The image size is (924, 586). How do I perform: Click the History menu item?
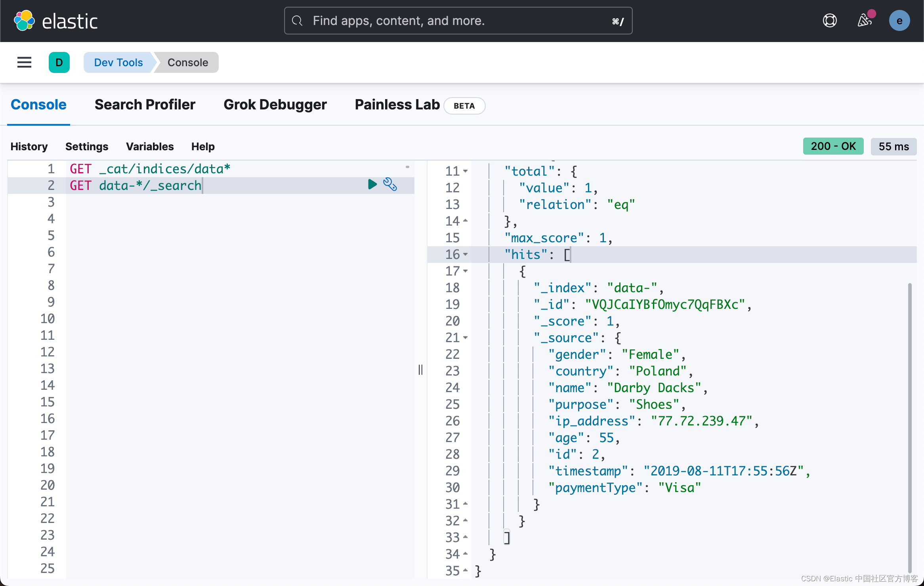click(x=29, y=146)
